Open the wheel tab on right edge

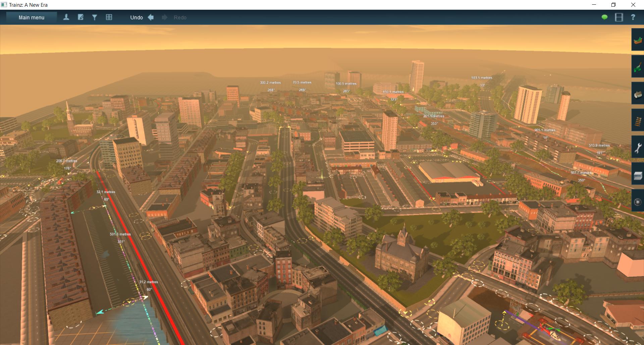click(638, 200)
